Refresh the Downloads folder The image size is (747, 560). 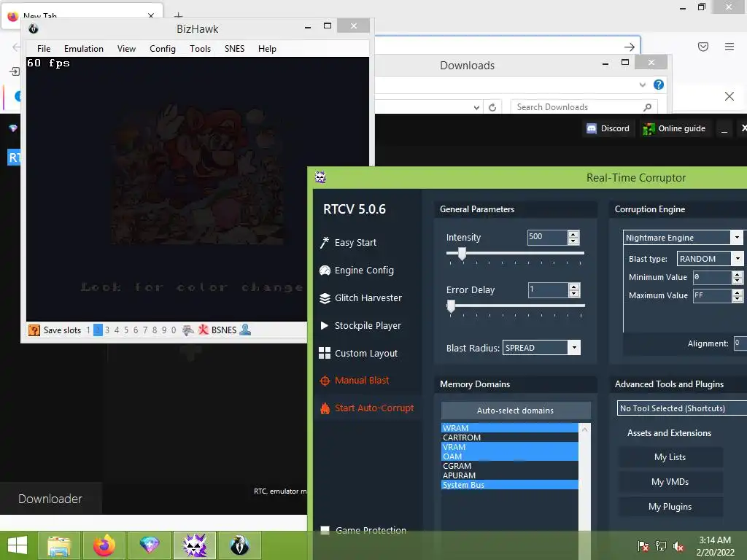(x=492, y=108)
